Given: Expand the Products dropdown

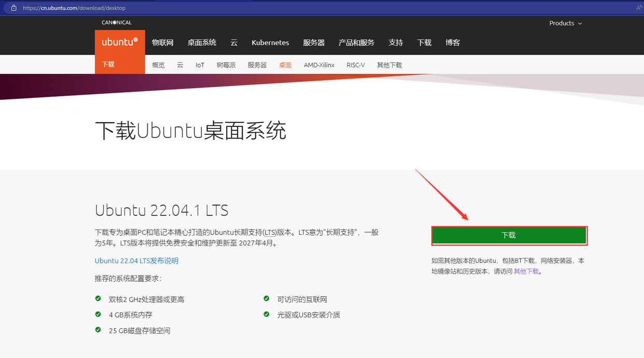Looking at the screenshot, I should (565, 23).
